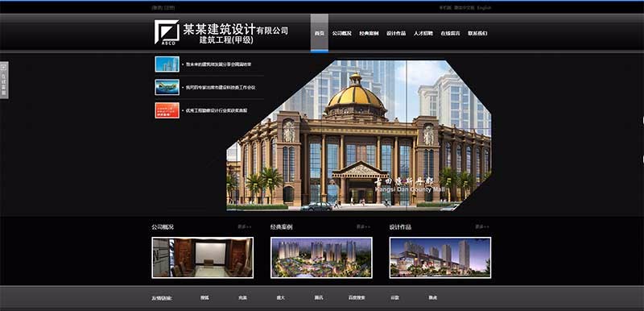Screen dimensions: 644x311
Task: Click the 百度搜索 friendly link in footer
Action: [357, 298]
